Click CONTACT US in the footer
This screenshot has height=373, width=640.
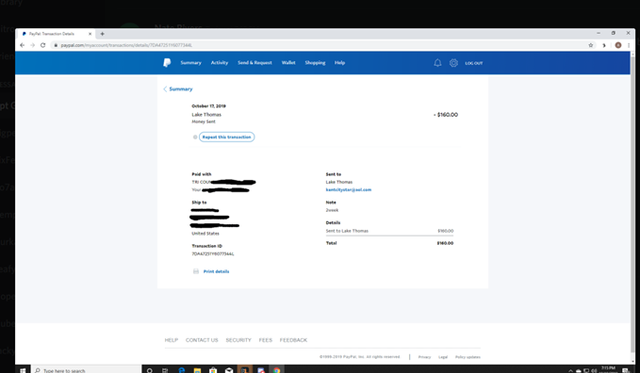(x=202, y=340)
